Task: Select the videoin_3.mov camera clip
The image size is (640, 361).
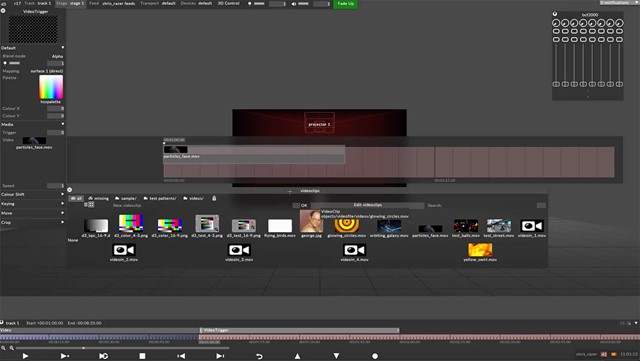Action: (x=239, y=252)
